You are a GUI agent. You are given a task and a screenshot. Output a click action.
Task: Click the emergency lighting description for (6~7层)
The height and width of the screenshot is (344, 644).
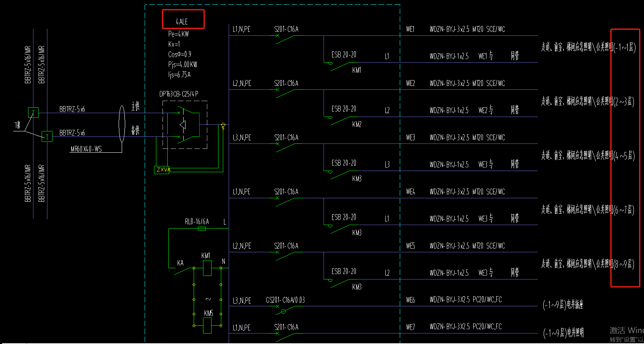pos(588,210)
